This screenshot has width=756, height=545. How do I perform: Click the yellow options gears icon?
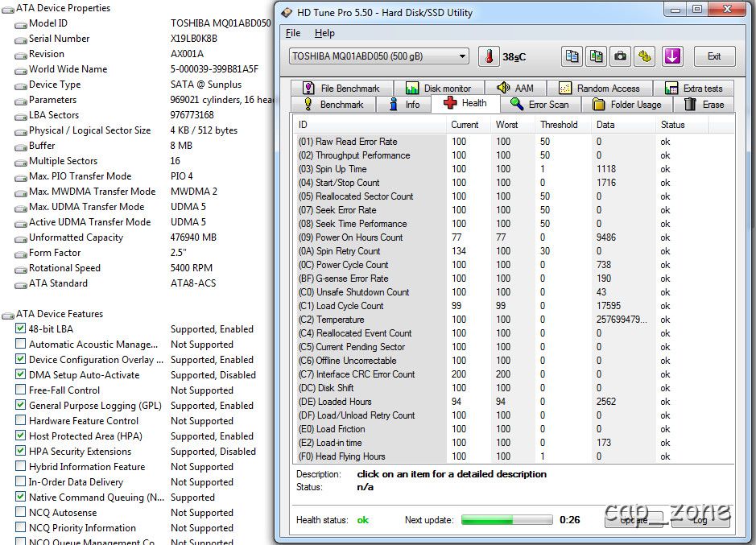[645, 56]
